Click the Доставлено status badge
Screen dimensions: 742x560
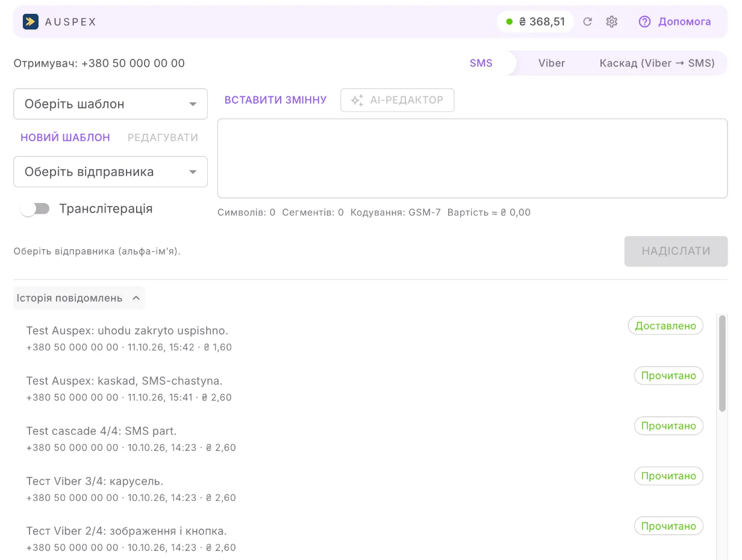coord(666,326)
